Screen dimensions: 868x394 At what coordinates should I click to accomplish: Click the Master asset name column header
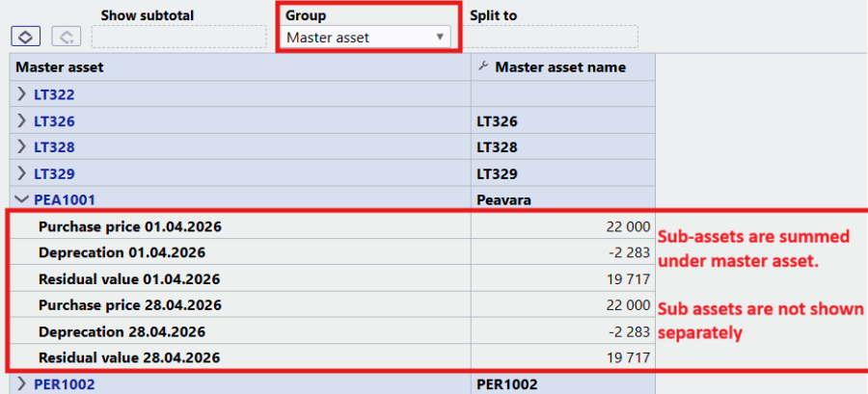click(563, 67)
